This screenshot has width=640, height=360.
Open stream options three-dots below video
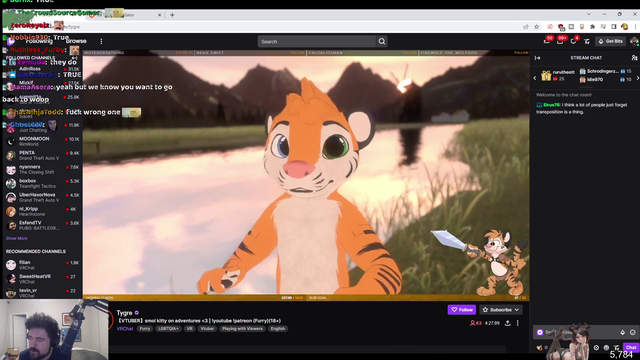[x=518, y=323]
